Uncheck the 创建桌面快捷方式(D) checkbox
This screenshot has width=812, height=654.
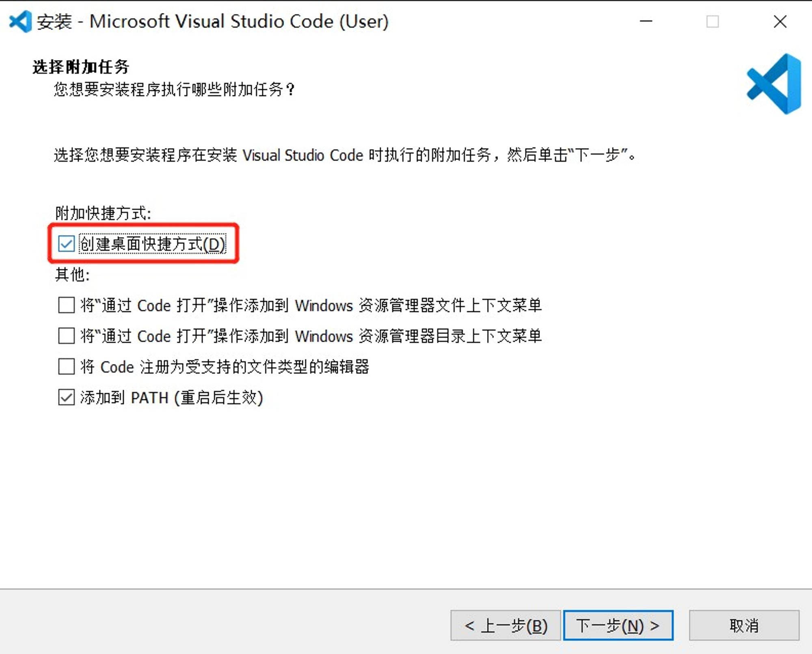66,244
